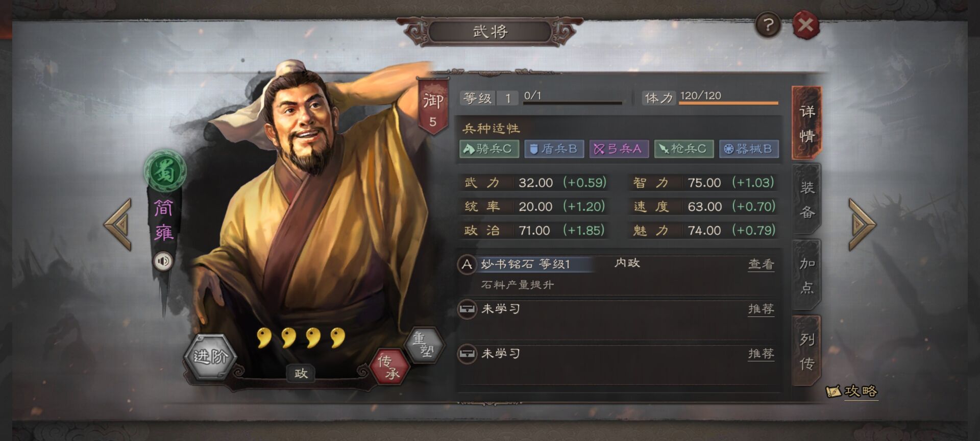Tap the red 传承 hexagon icon
The width and height of the screenshot is (980, 441).
(389, 367)
